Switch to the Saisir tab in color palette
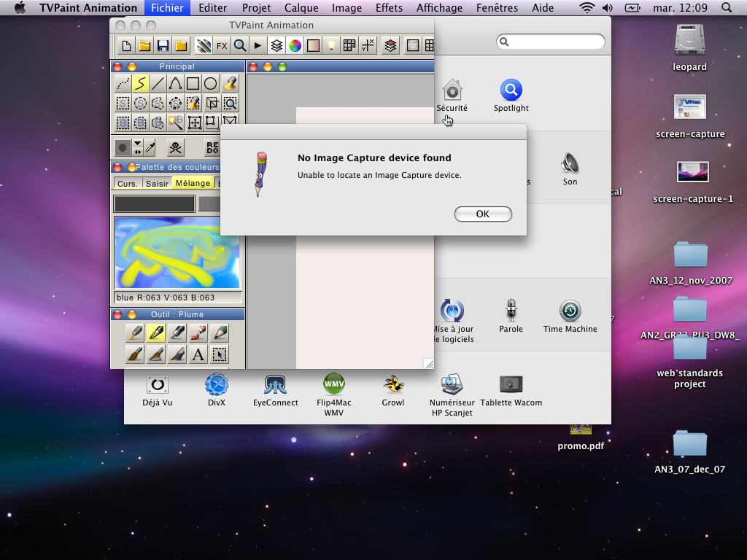 pyautogui.click(x=158, y=183)
